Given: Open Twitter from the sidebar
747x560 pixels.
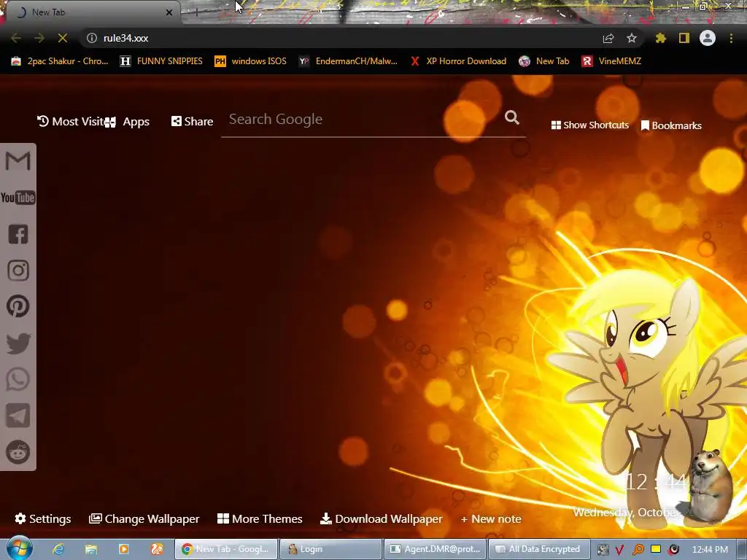Looking at the screenshot, I should pos(18,343).
